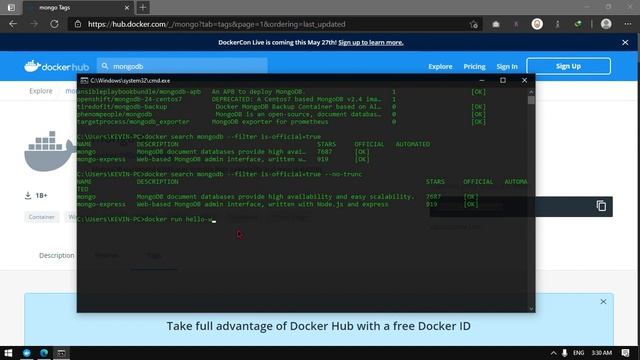Click the site padlock icon
Viewport: 640px width, 360px height.
point(78,24)
